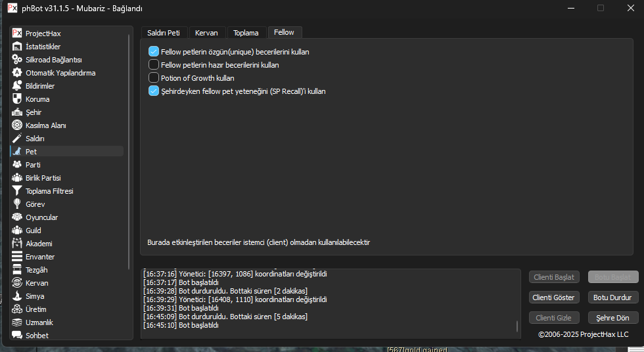Switch to the Toplama tab

coord(246,33)
